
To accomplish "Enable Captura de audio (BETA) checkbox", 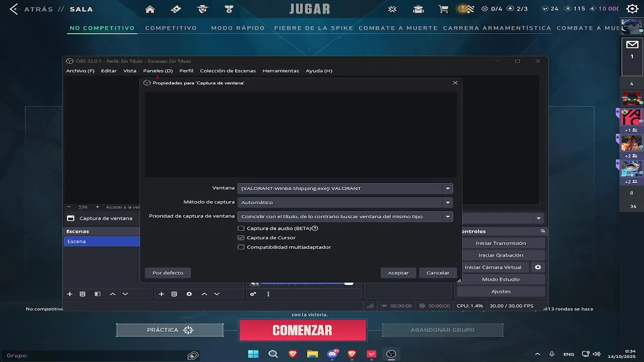I will click(x=241, y=228).
